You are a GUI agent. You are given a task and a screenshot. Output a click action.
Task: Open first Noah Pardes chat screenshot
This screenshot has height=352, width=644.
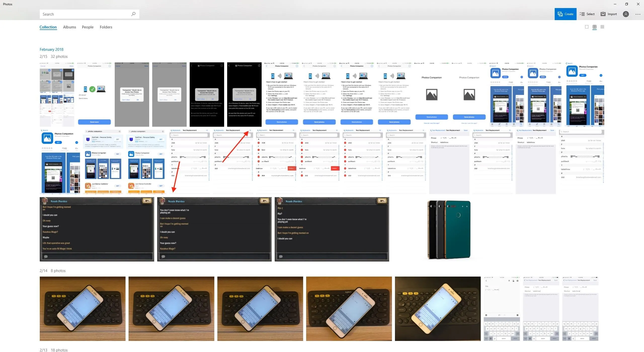(x=97, y=229)
